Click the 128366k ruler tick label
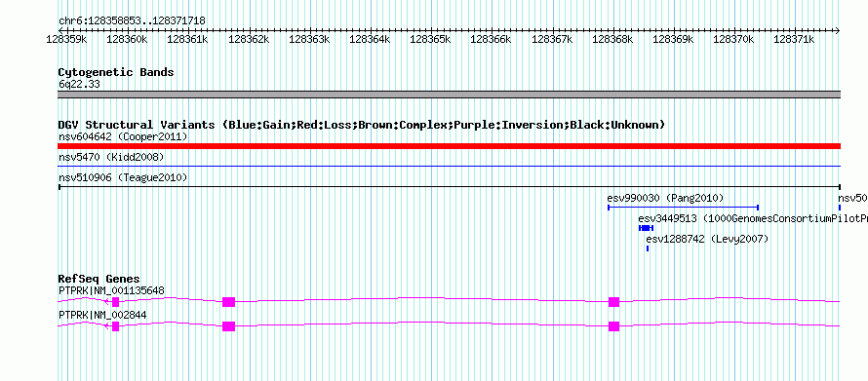 pyautogui.click(x=491, y=39)
